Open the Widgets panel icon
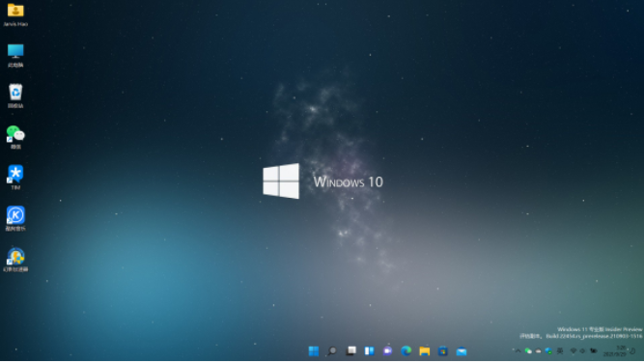The width and height of the screenshot is (644, 362). coord(369,351)
